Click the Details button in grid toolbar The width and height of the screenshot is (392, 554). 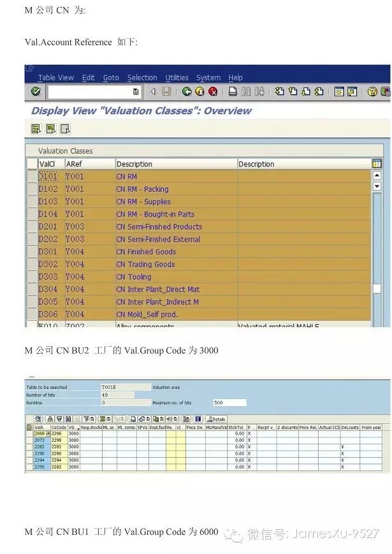(x=217, y=419)
